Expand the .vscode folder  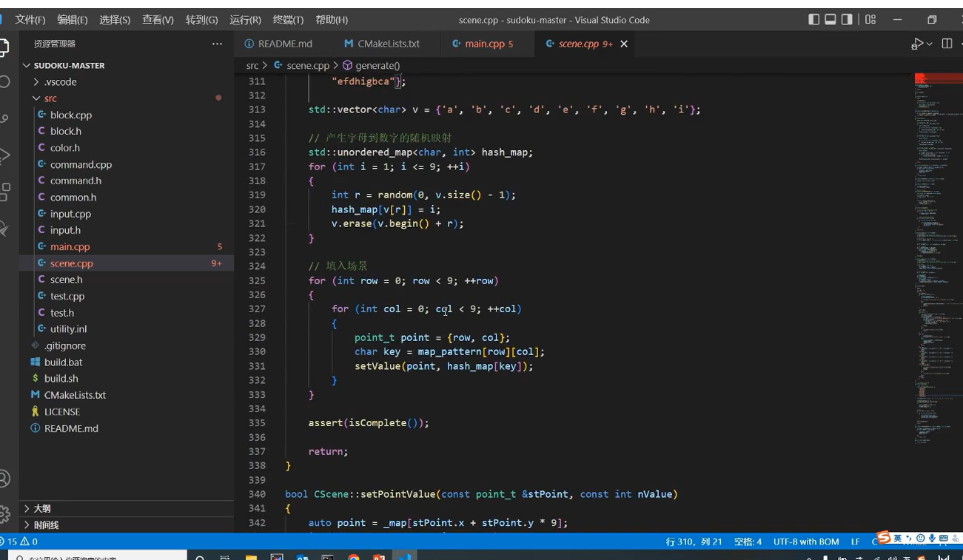coord(59,82)
